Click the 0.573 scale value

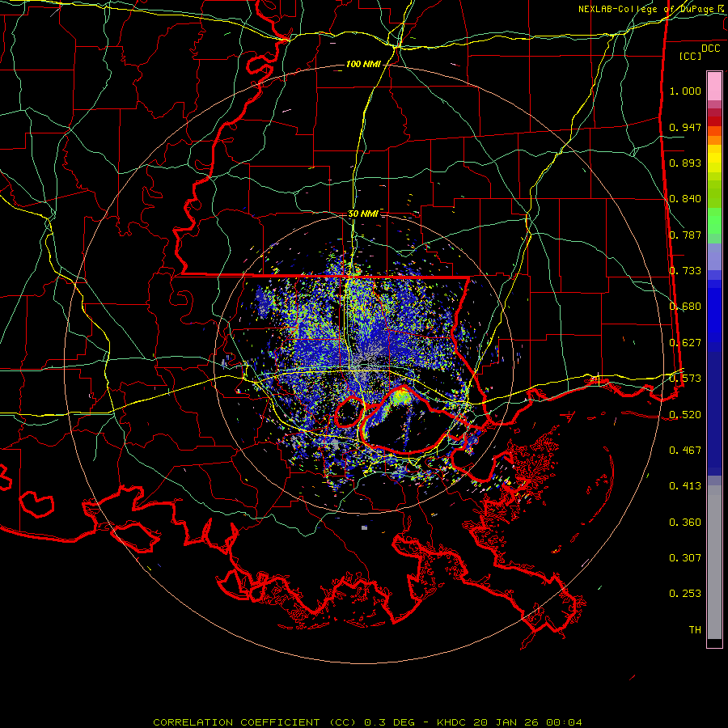685,379
